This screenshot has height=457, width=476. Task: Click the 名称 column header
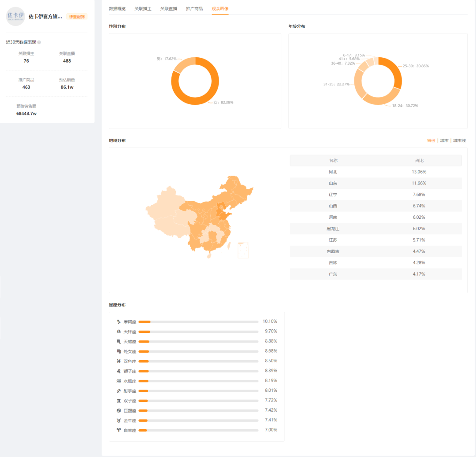coord(333,160)
